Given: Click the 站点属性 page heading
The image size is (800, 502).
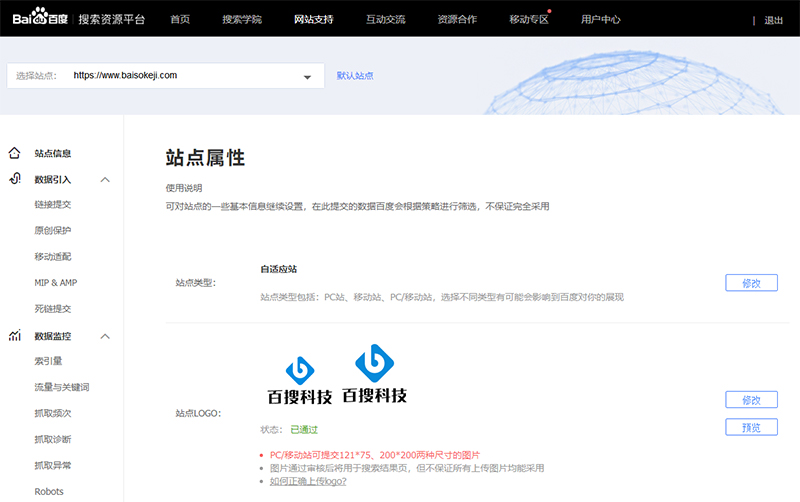Looking at the screenshot, I should [x=205, y=158].
